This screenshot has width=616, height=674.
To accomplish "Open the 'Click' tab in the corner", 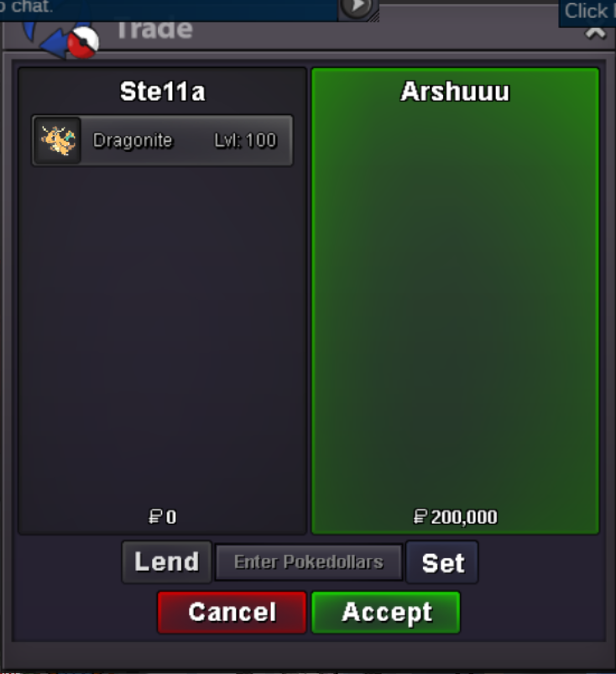I will pyautogui.click(x=587, y=12).
